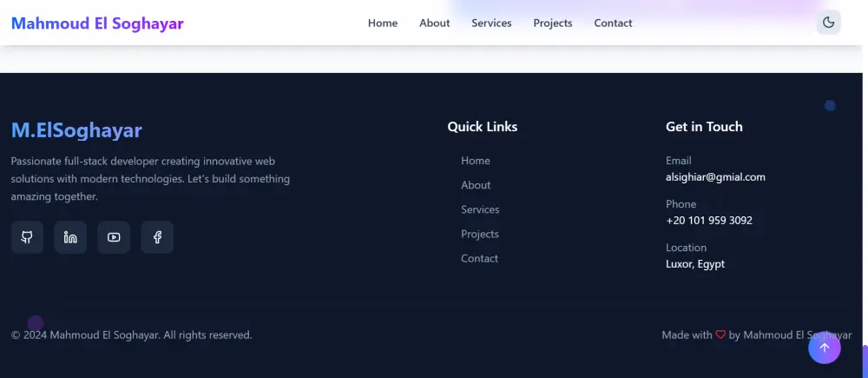Open the Facebook social icon

157,237
